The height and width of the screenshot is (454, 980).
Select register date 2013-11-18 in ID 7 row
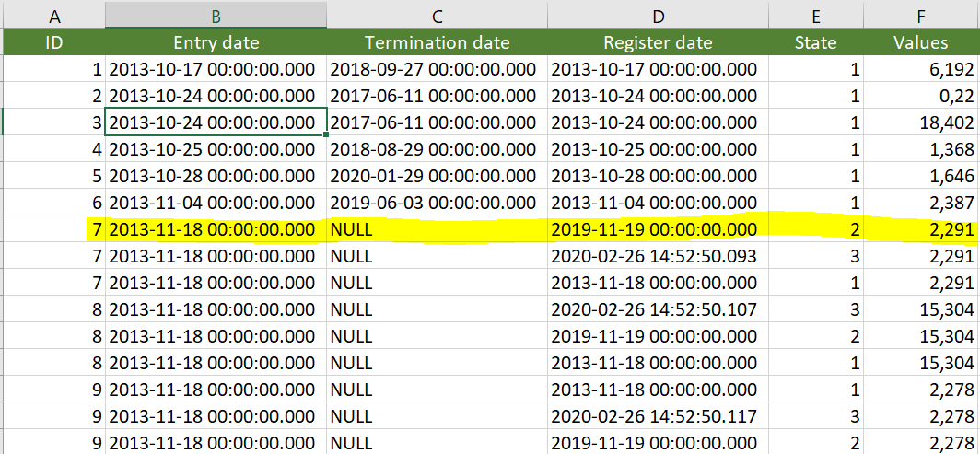pyautogui.click(x=659, y=283)
